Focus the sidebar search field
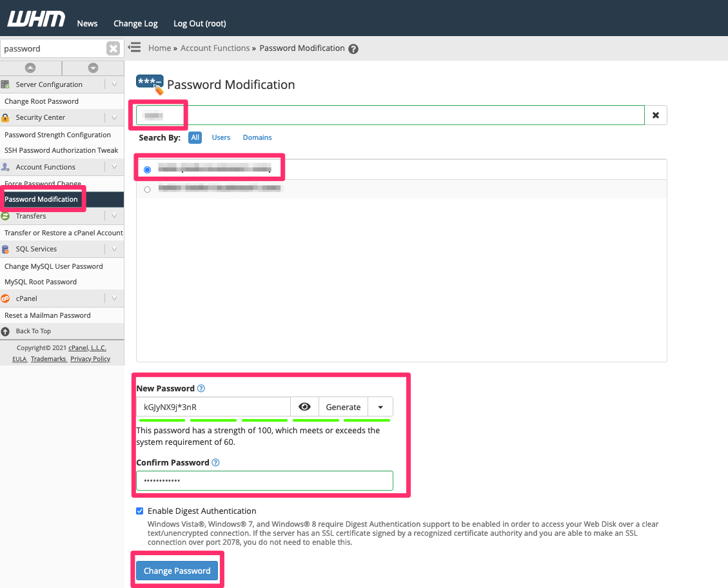728x588 pixels. (54, 48)
